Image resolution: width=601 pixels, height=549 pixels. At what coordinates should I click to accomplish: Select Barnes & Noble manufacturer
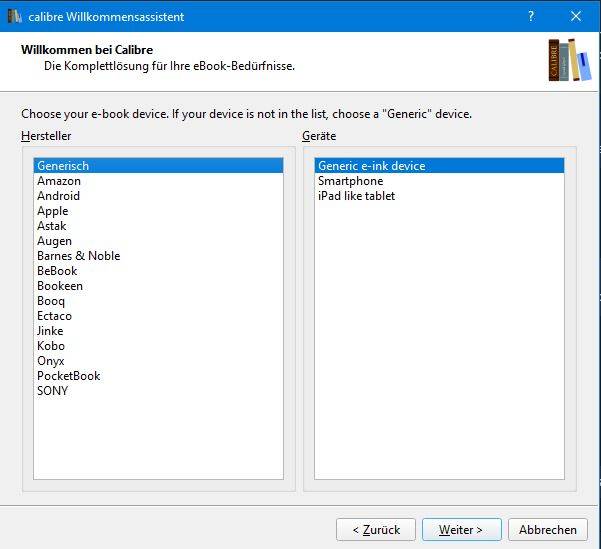click(x=158, y=256)
